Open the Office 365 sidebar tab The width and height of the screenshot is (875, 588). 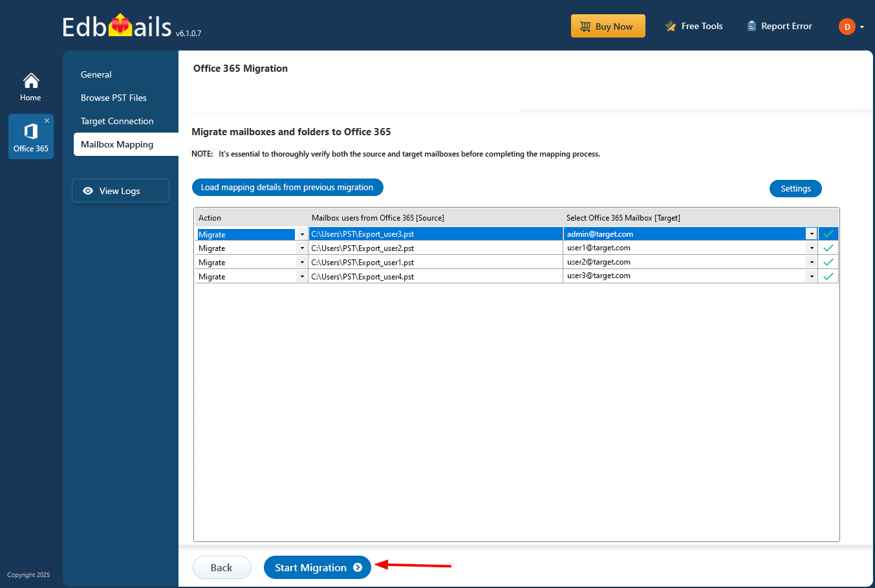click(x=31, y=136)
